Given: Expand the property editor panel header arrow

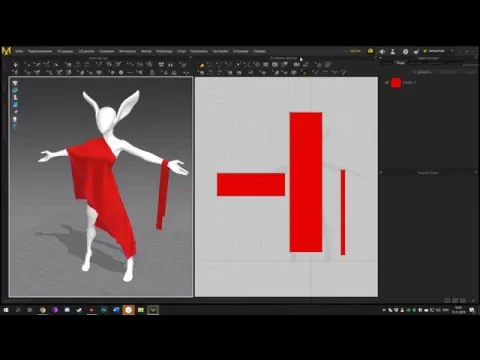Looking at the screenshot, I should (x=381, y=173).
